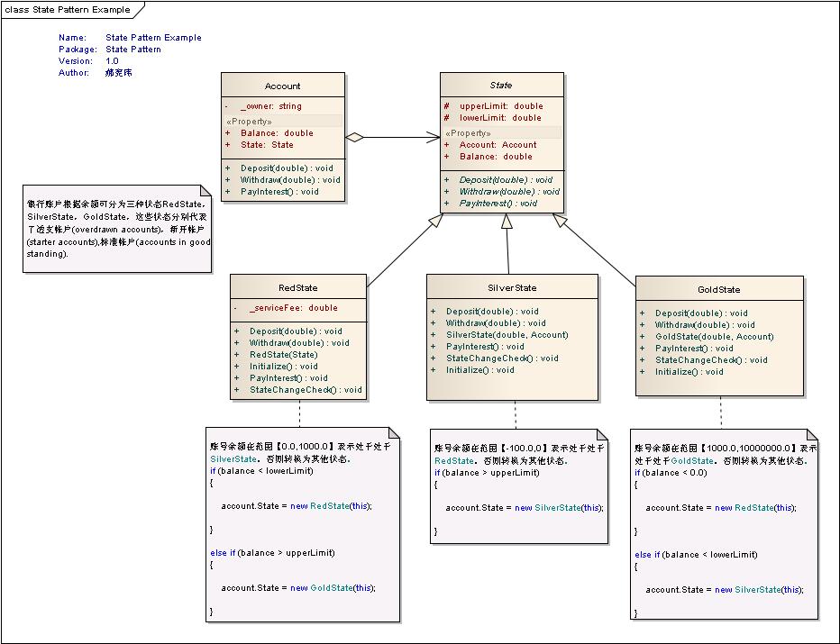
Task: Click the «Property» stereotype label in Account
Action: (249, 121)
